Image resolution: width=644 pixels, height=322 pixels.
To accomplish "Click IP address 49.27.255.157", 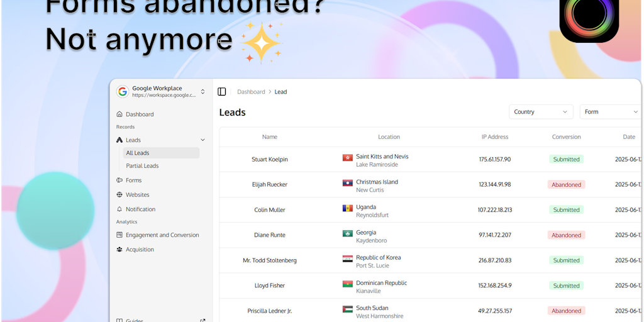I will 495,311.
